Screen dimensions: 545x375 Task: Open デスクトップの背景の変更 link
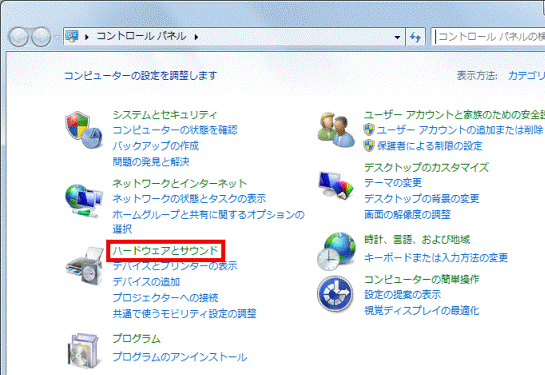tap(422, 199)
